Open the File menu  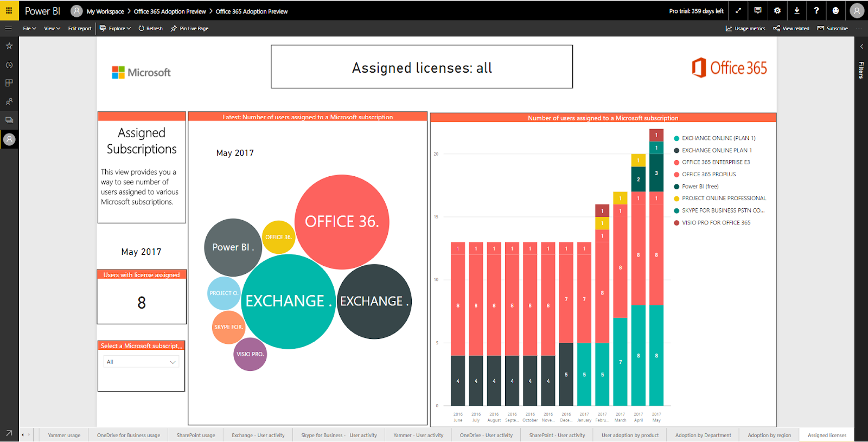pyautogui.click(x=29, y=28)
